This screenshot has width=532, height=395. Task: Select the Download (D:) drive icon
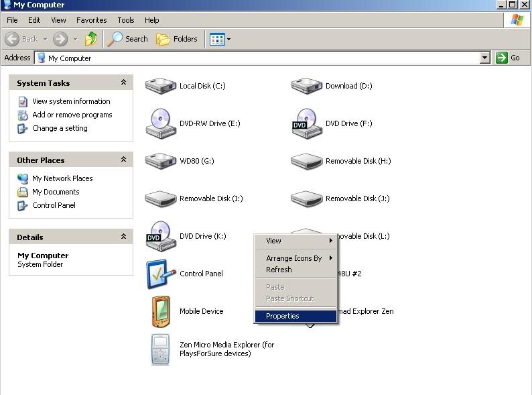pyautogui.click(x=307, y=86)
